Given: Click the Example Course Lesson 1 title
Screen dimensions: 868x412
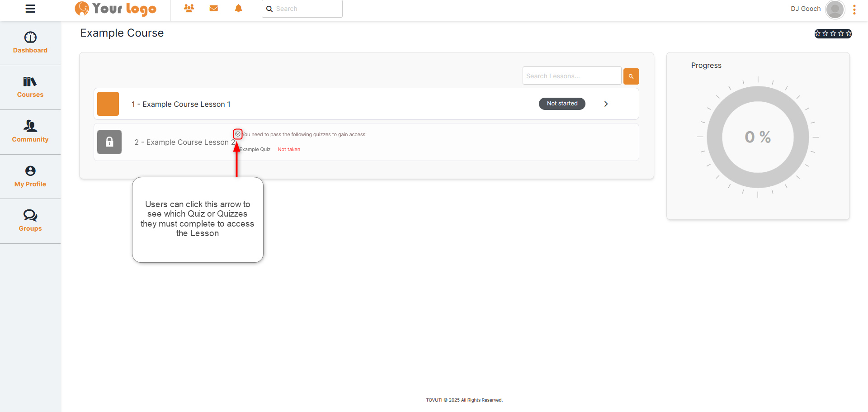Looking at the screenshot, I should 181,104.
